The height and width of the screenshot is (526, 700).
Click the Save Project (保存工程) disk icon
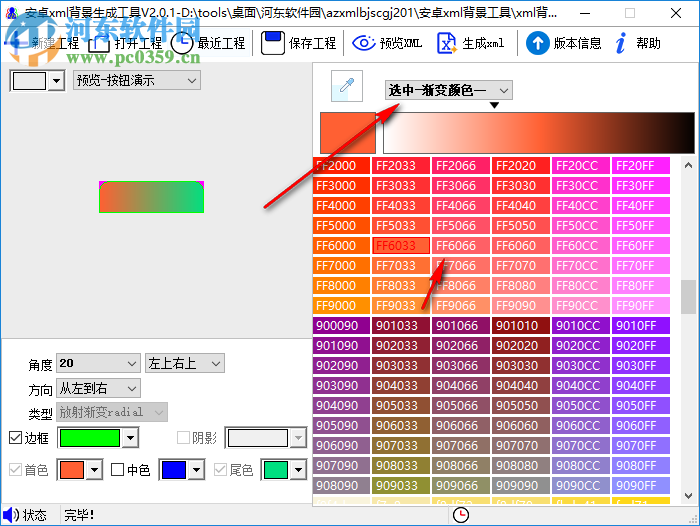click(272, 43)
